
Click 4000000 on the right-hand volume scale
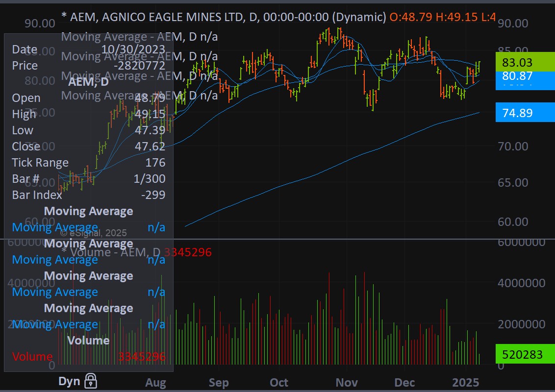[521, 283]
